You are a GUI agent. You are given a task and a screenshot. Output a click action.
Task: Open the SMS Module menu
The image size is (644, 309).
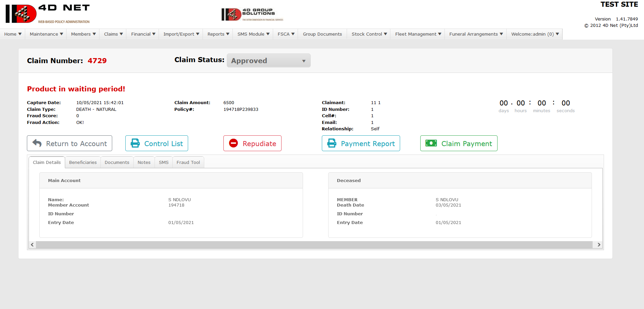click(253, 34)
